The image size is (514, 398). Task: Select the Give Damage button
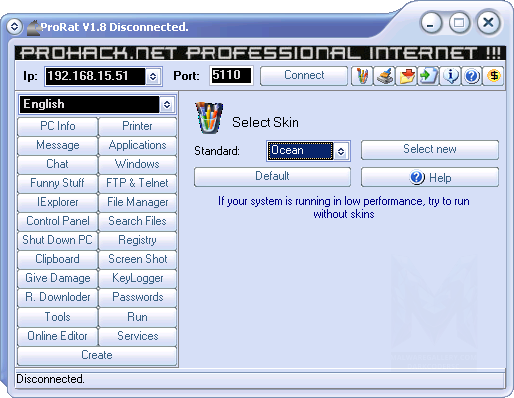click(58, 278)
